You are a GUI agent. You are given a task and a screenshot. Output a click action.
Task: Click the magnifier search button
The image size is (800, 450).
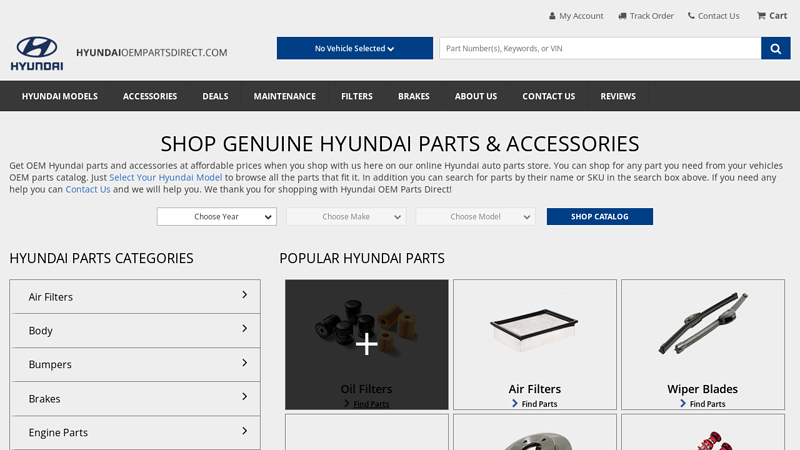point(776,48)
